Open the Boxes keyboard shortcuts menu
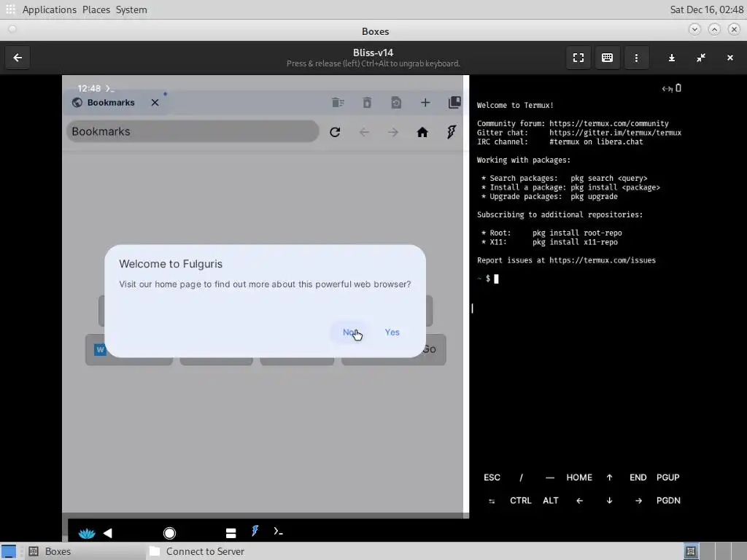 pyautogui.click(x=608, y=58)
